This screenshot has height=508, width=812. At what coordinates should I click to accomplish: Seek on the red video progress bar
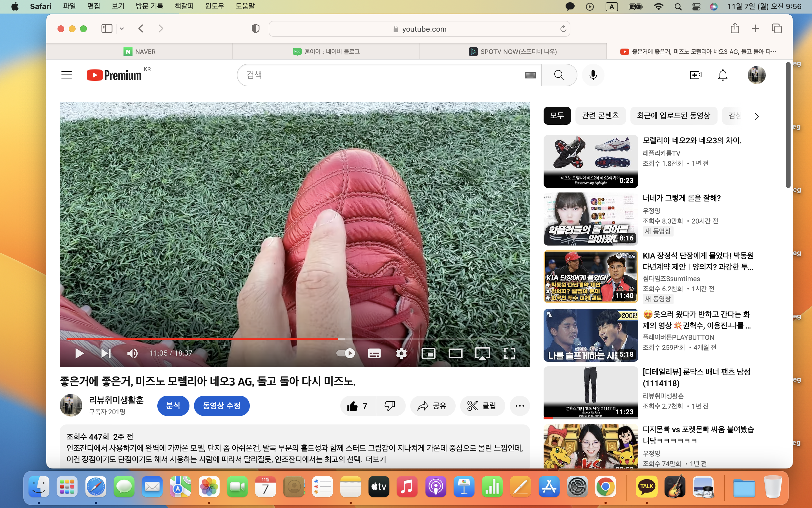click(295, 339)
